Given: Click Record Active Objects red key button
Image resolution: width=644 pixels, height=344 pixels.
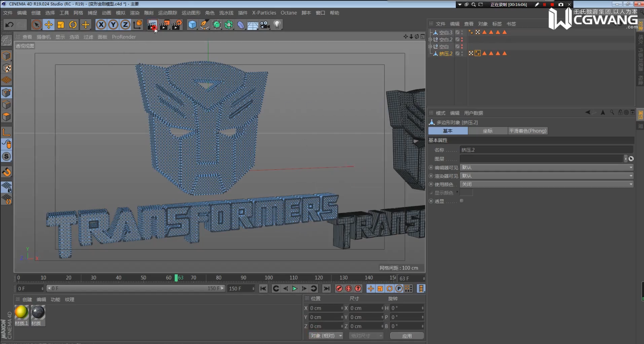Looking at the screenshot, I should 339,288.
